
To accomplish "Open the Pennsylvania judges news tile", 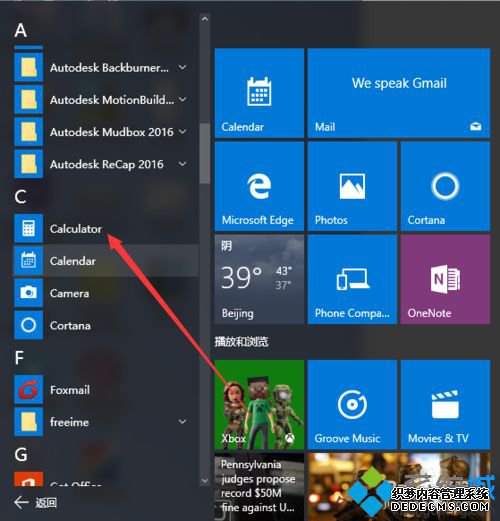I will click(x=259, y=486).
